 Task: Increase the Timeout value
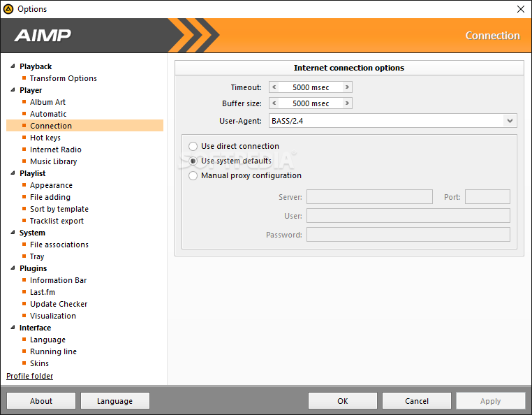coord(347,87)
